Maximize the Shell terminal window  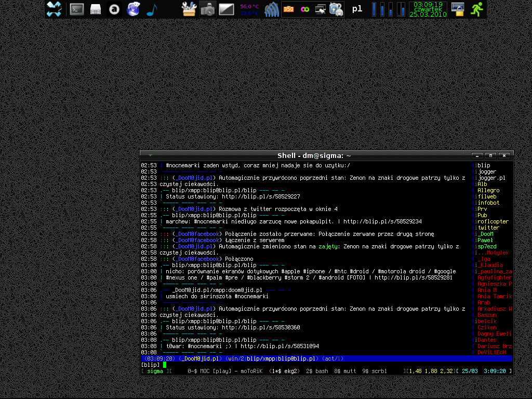(x=490, y=155)
